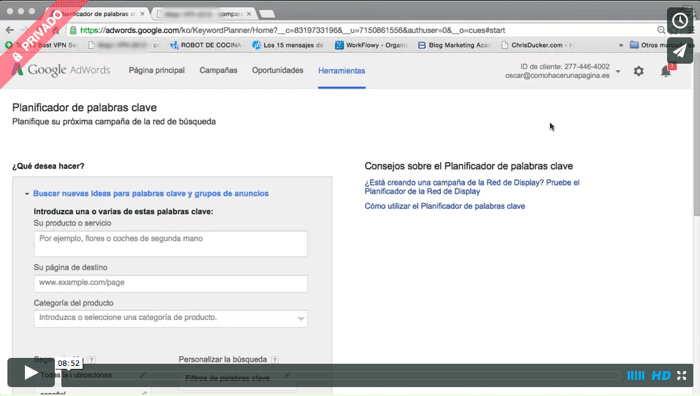Open Blog Marketing bookmark
This screenshot has height=396, width=700.
(454, 45)
